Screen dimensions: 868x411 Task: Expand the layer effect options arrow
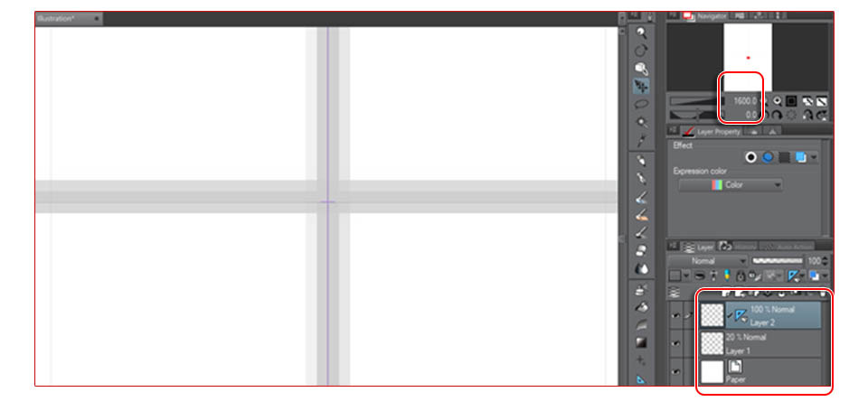[813, 158]
